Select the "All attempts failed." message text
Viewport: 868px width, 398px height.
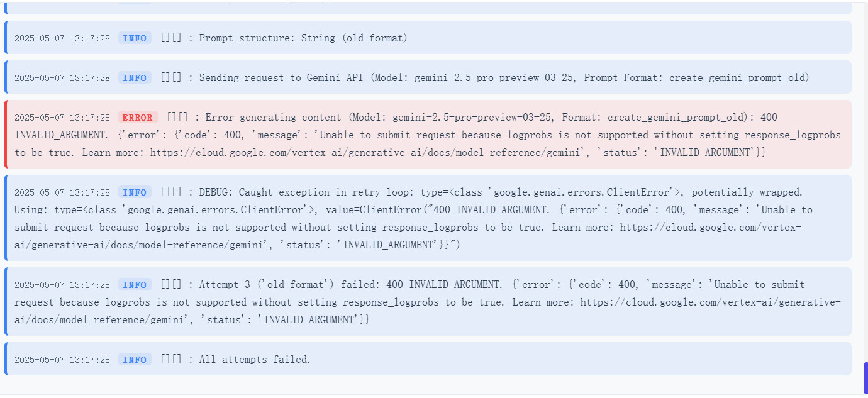point(254,360)
